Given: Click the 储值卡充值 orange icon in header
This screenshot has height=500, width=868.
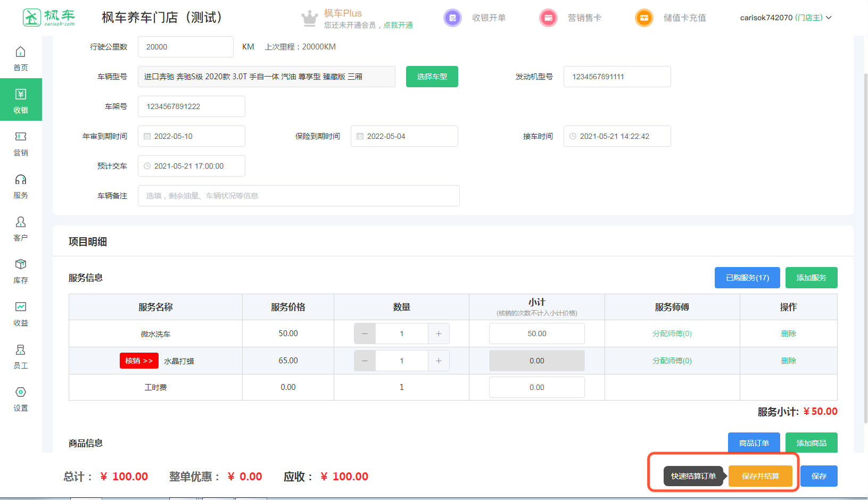Looking at the screenshot, I should [x=644, y=18].
